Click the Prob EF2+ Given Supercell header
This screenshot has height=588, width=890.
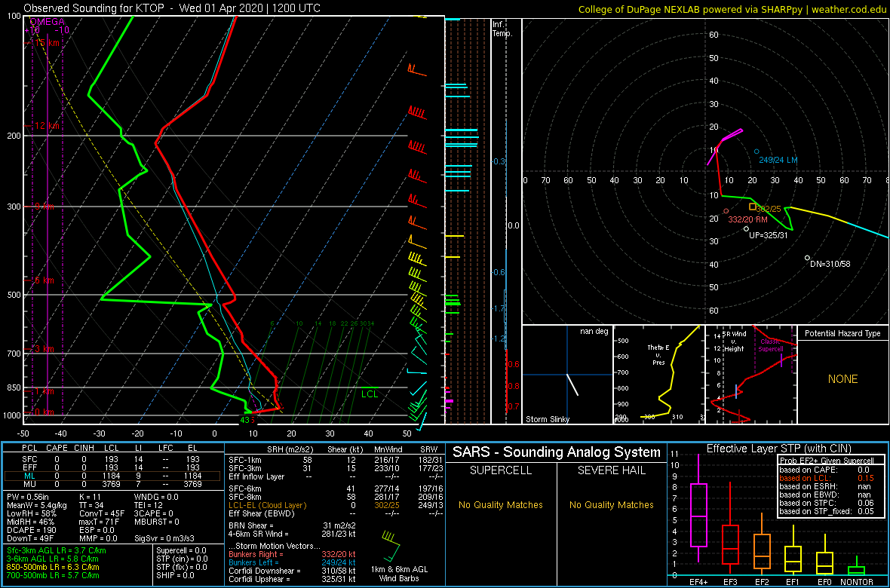(828, 461)
